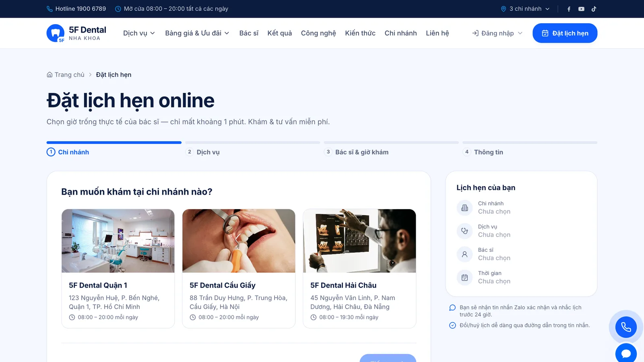Click the Hải Châu X-ray photo

(359, 241)
